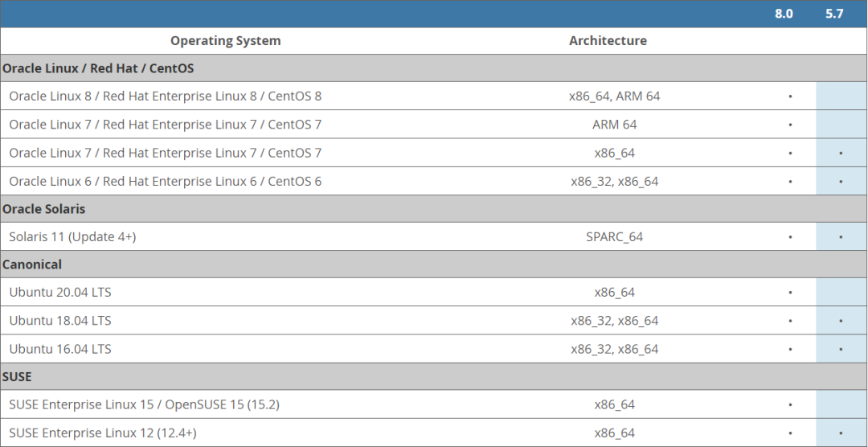This screenshot has width=868, height=447.
Task: Click the Ubuntu 18.04 LTS row
Action: pyautogui.click(x=60, y=321)
